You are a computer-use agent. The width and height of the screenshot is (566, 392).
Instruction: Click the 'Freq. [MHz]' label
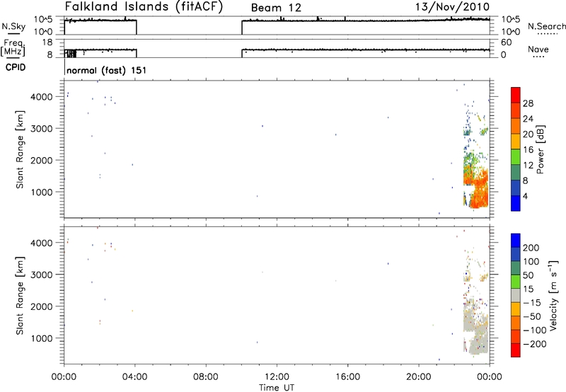pos(13,48)
